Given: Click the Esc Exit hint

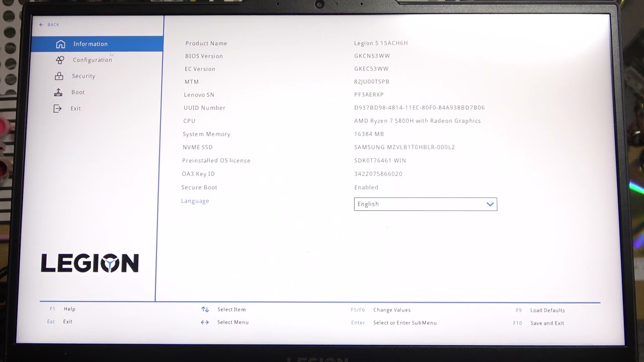Looking at the screenshot, I should point(60,322).
